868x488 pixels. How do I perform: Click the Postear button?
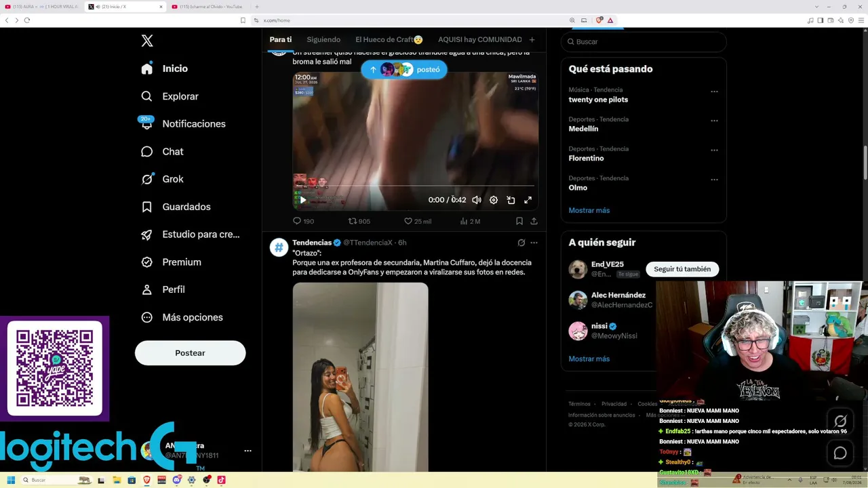coord(190,353)
